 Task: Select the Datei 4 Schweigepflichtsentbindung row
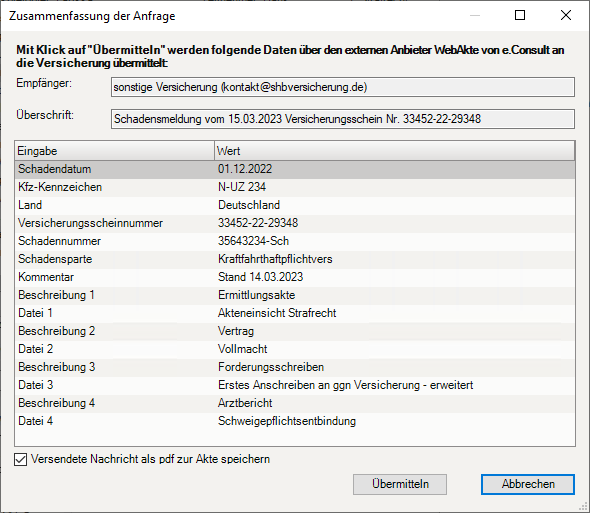pyautogui.click(x=295, y=422)
